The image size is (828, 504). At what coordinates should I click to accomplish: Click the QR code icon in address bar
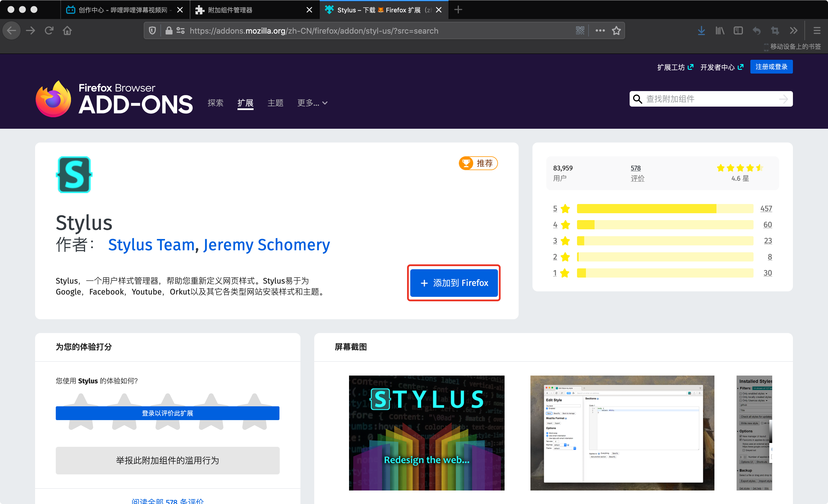coord(580,30)
